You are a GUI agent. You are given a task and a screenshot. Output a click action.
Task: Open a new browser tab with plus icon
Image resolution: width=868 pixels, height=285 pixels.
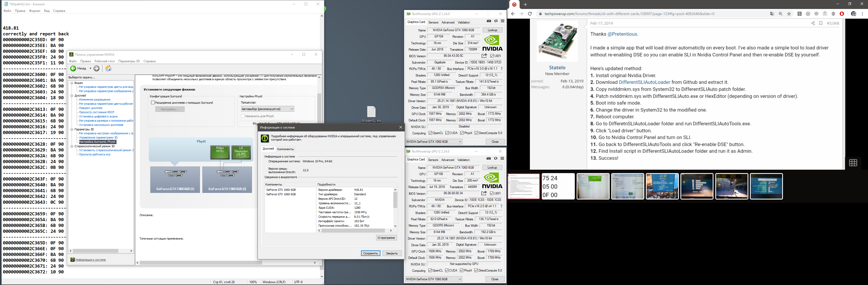[x=525, y=4]
